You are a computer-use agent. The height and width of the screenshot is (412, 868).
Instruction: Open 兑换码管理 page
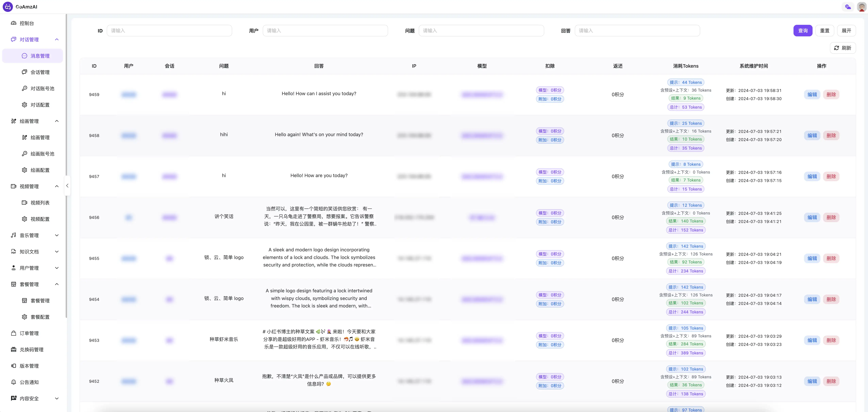(33, 349)
